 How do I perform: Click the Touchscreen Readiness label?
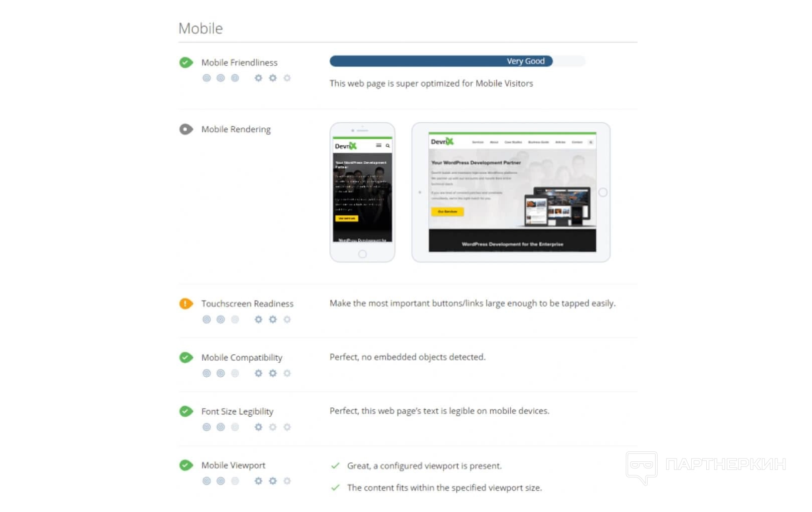pos(247,304)
